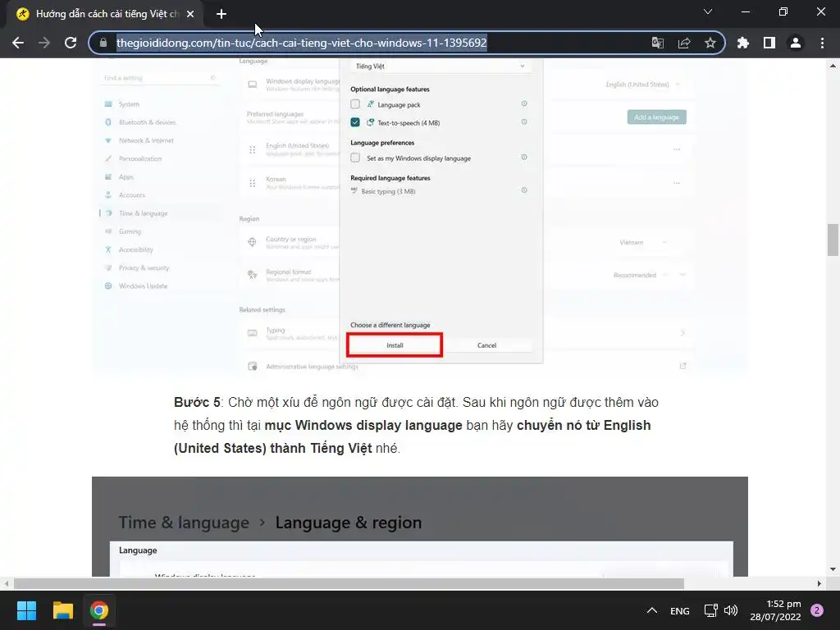Open Chrome extensions puzzle icon

tap(742, 43)
